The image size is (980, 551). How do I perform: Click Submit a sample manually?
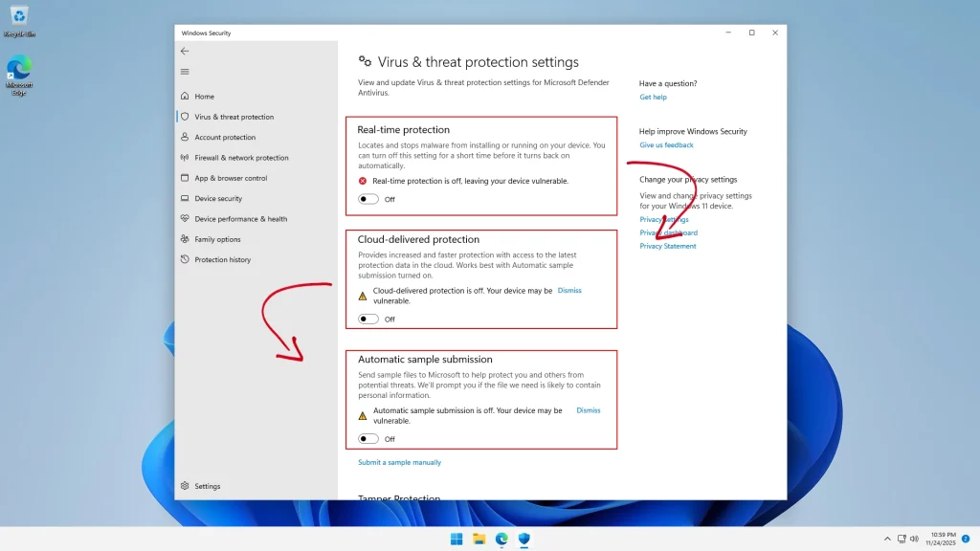399,462
